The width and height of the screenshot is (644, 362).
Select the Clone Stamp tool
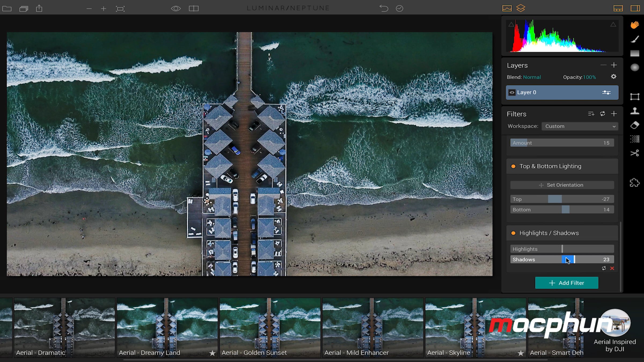[635, 111]
